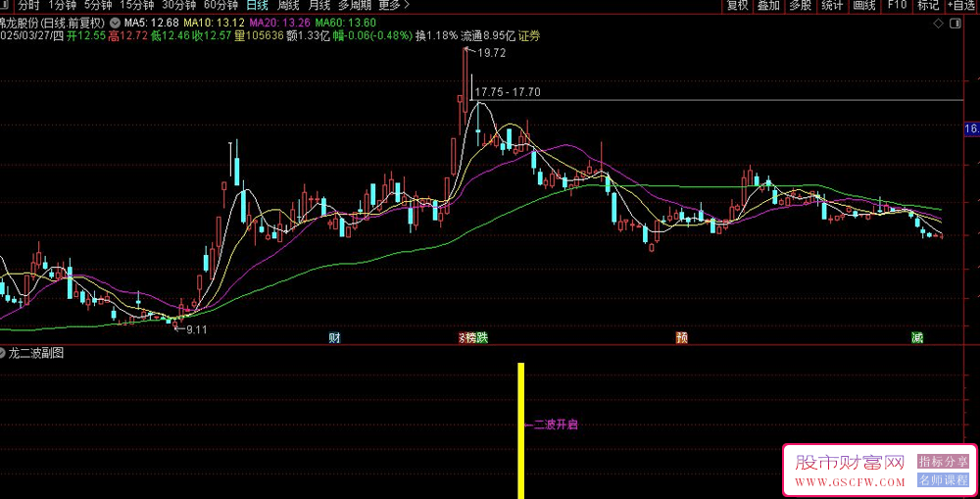
Task: Select the 60分钟 period tab
Action: click(x=221, y=6)
